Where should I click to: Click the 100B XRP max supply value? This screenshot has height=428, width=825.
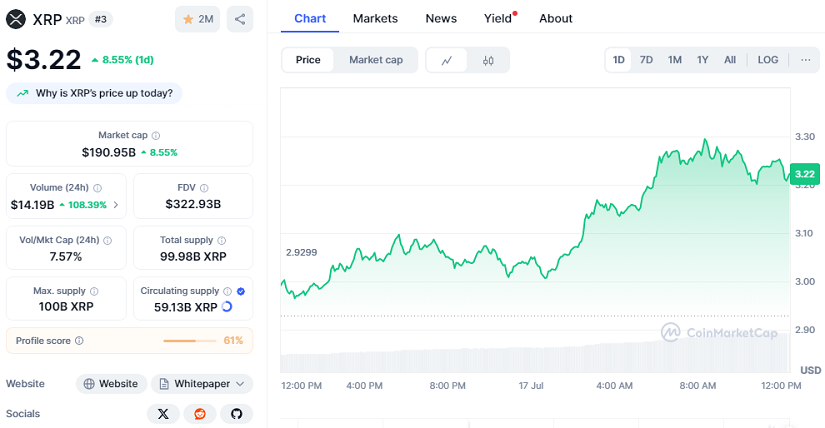click(x=66, y=306)
